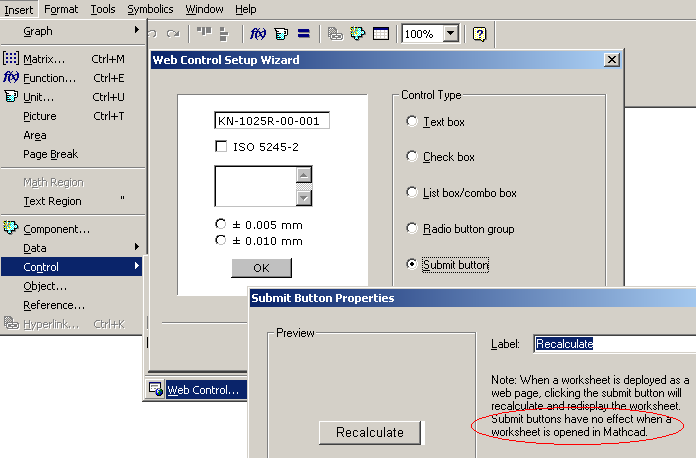Click the KN-1025R-00-001 text field
696x458 pixels.
[x=272, y=121]
